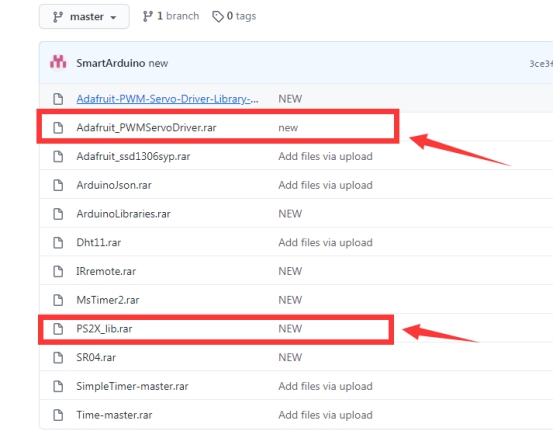This screenshot has width=554, height=431.
Task: Open the SimpleTimer-master.rar file
Action: (x=132, y=386)
